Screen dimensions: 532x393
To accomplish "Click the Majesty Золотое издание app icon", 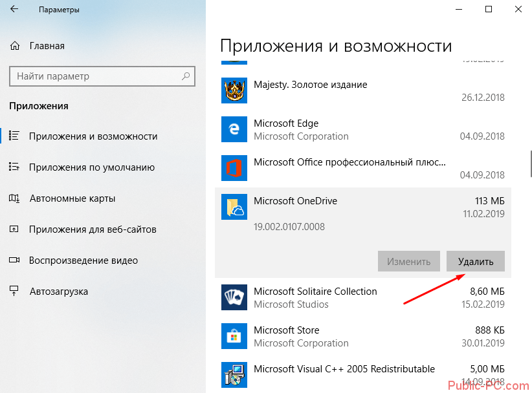I will point(234,90).
